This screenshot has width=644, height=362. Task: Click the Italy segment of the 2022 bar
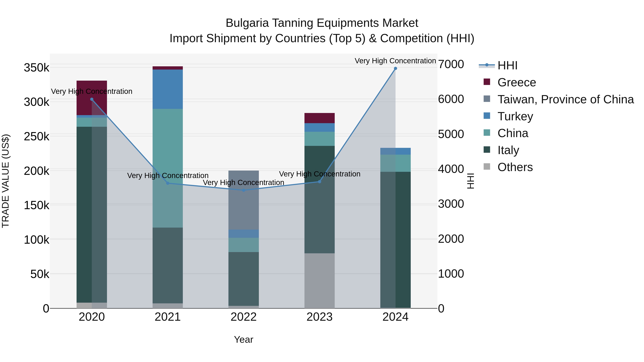click(244, 279)
